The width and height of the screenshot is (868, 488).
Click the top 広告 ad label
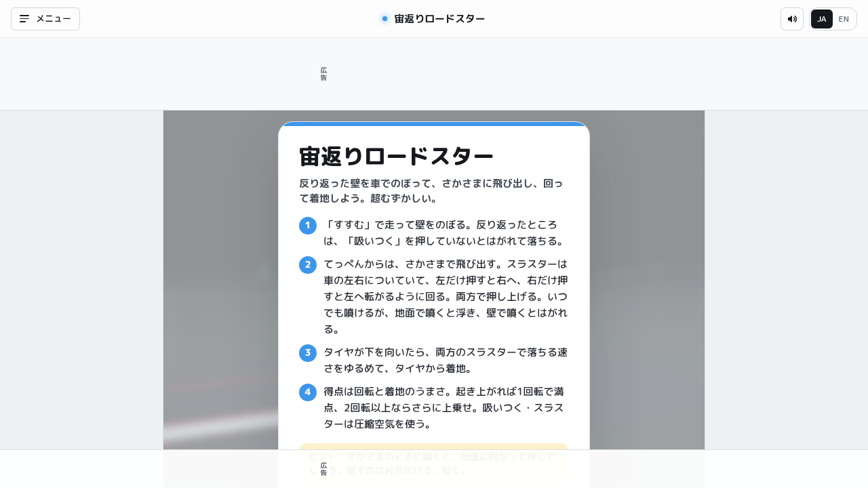(x=323, y=74)
